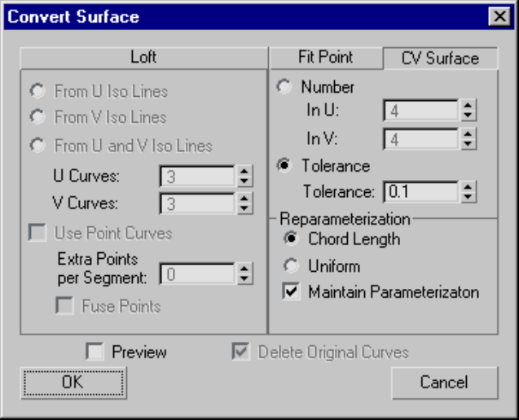The height and width of the screenshot is (420, 519).
Task: Click the U Curves spinner arrows
Action: (x=244, y=175)
